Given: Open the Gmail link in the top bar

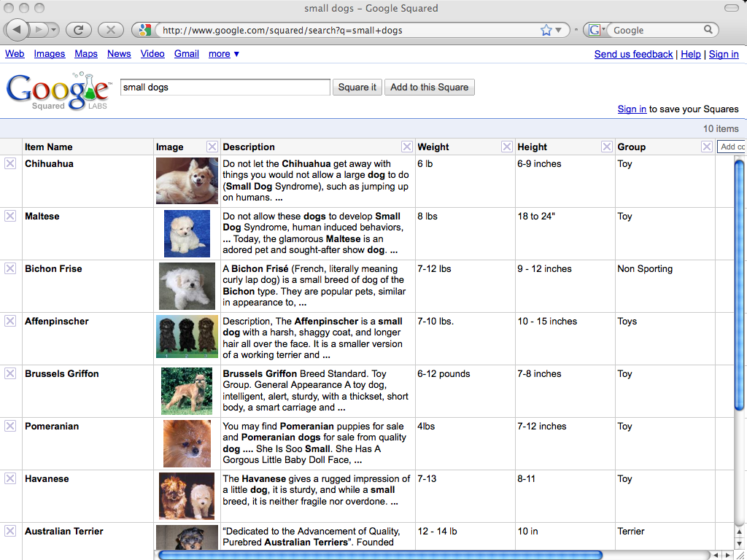Looking at the screenshot, I should (x=186, y=54).
